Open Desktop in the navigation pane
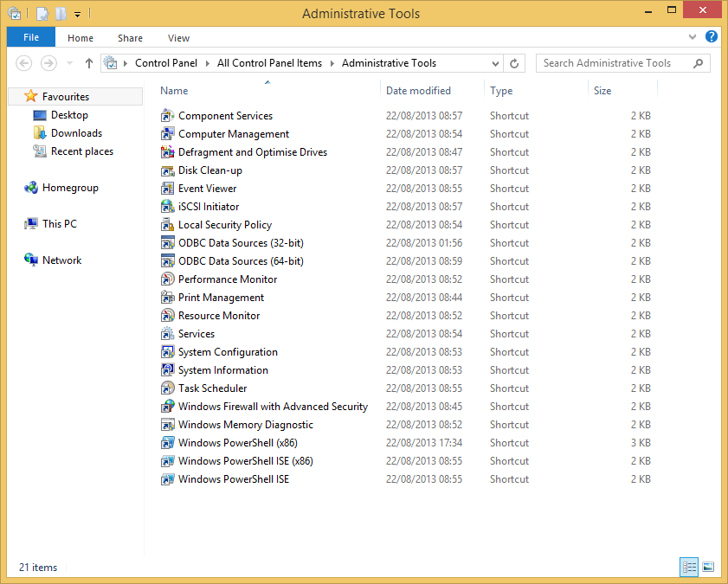The height and width of the screenshot is (584, 728). 69,114
